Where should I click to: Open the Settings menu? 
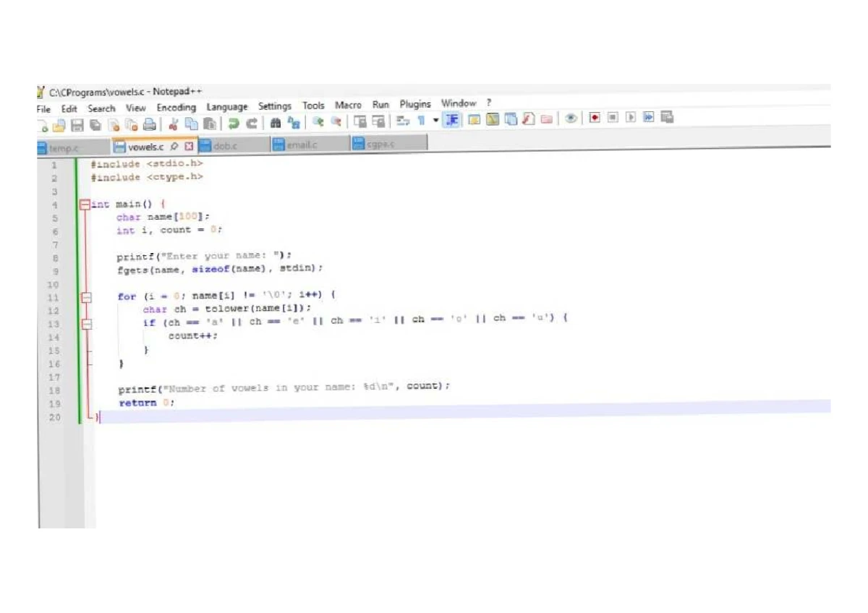coord(275,106)
